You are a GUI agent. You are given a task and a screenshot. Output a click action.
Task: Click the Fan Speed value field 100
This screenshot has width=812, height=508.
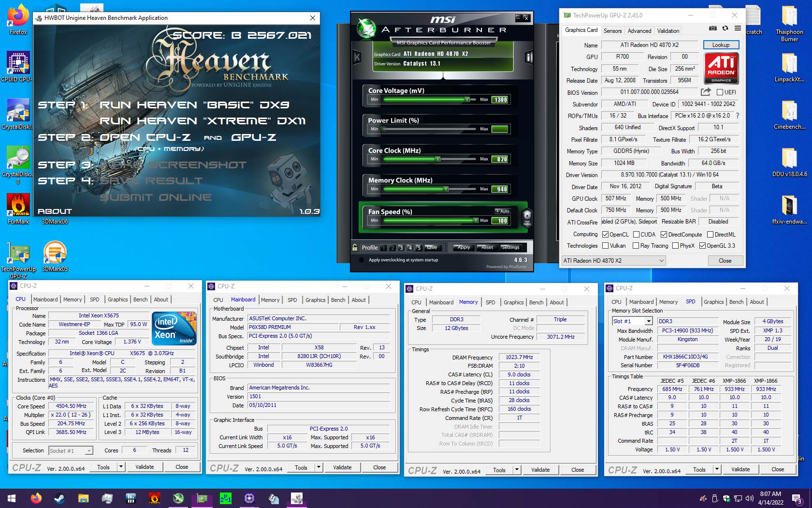click(500, 221)
